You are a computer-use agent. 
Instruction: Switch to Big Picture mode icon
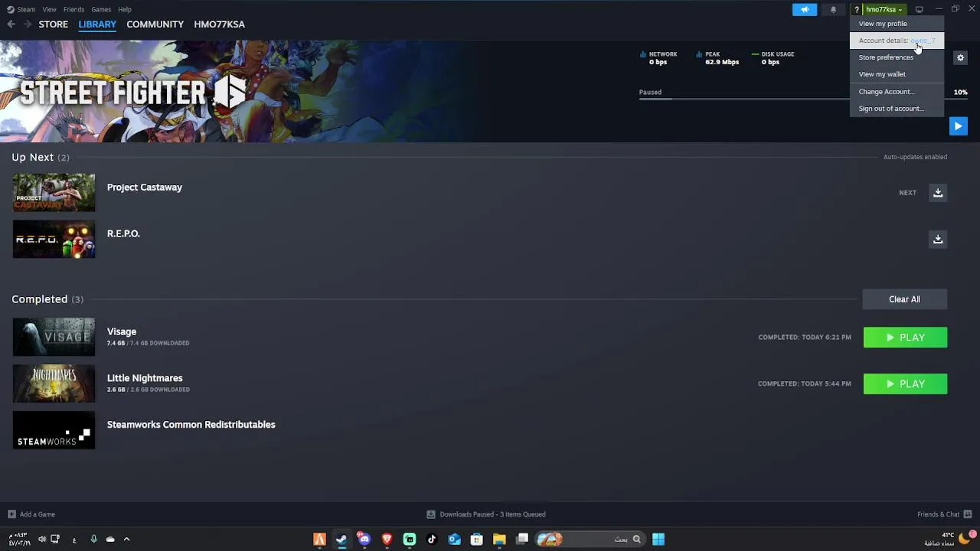point(920,9)
